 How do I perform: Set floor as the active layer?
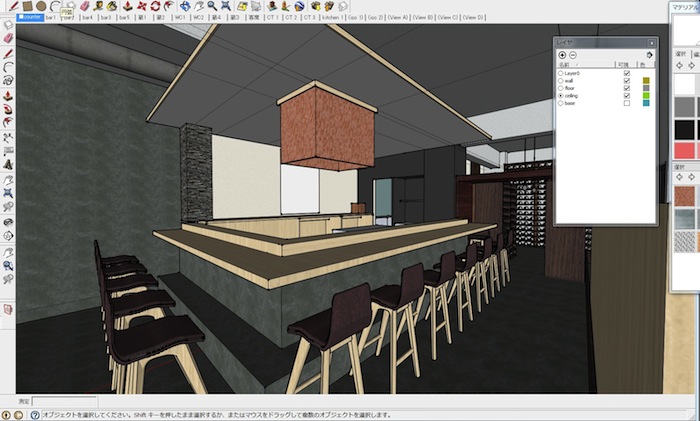(x=562, y=89)
